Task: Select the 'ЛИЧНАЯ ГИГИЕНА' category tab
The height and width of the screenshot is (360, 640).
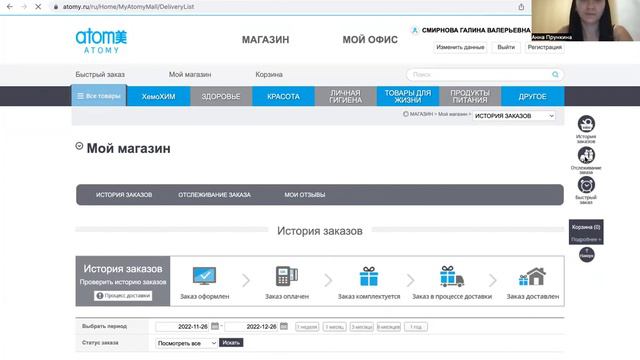Action: point(346,96)
